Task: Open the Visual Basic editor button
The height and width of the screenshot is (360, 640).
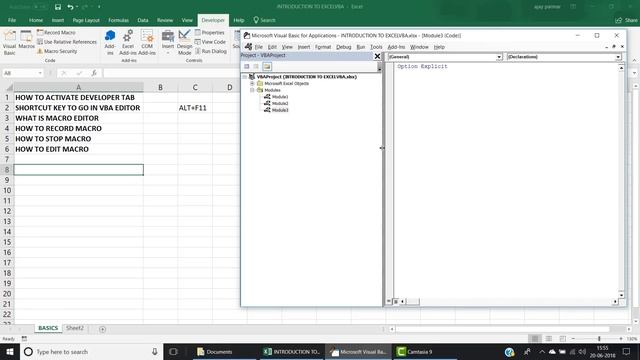Action: point(9,42)
